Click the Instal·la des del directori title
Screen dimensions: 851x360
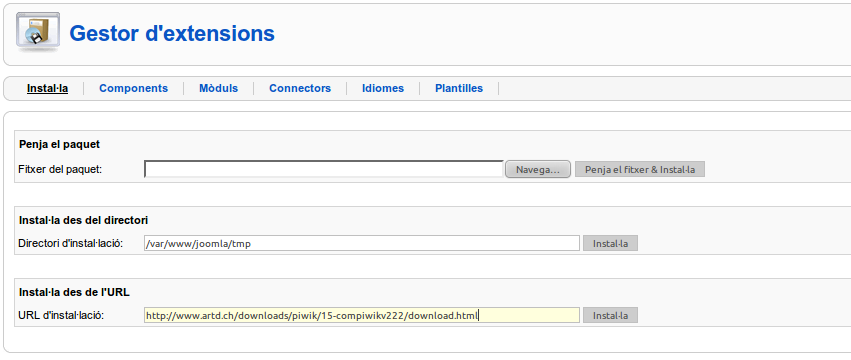click(84, 220)
